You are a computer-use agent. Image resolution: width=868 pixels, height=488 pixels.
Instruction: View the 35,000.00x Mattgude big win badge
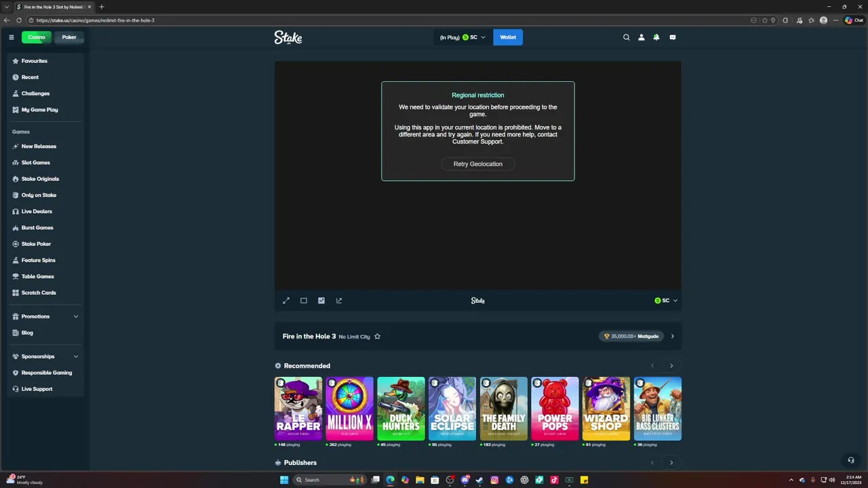point(631,336)
